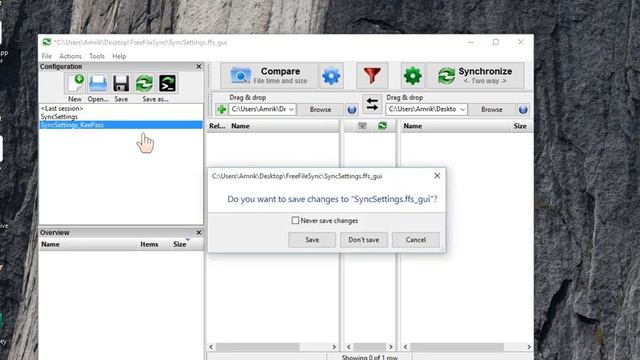Click the New configuration icon
Viewport: 640px width, 360px height.
point(76,83)
